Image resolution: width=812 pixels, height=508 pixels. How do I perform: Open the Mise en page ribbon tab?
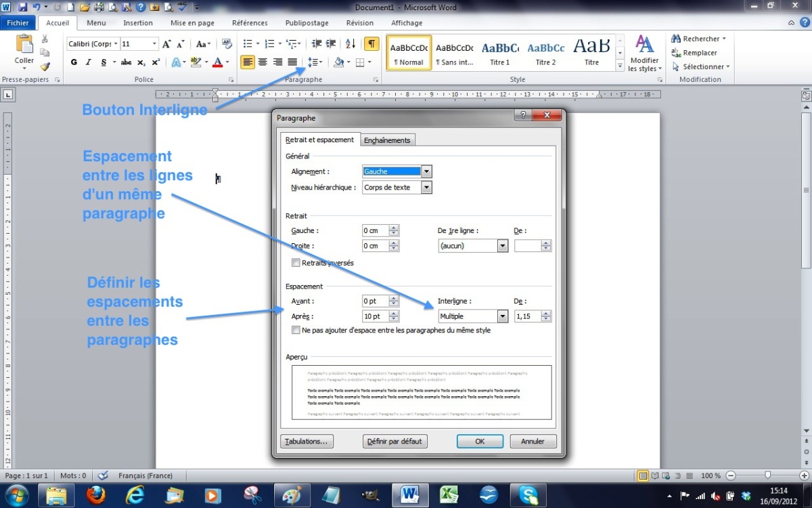click(x=192, y=23)
